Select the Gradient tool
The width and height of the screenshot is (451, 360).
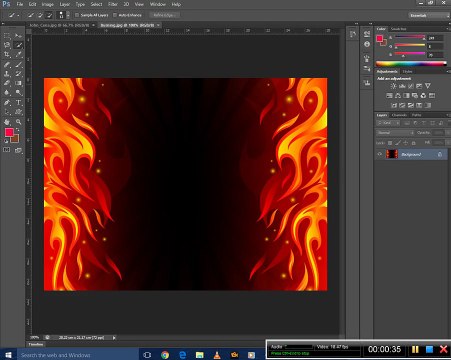pyautogui.click(x=18, y=83)
